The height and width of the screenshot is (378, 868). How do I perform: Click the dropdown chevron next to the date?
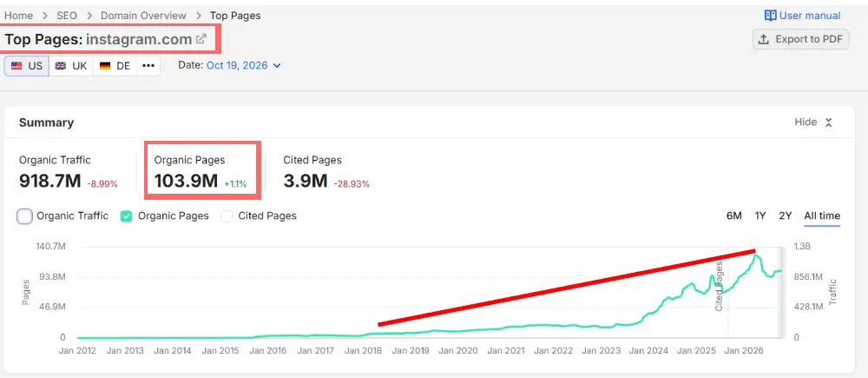277,65
